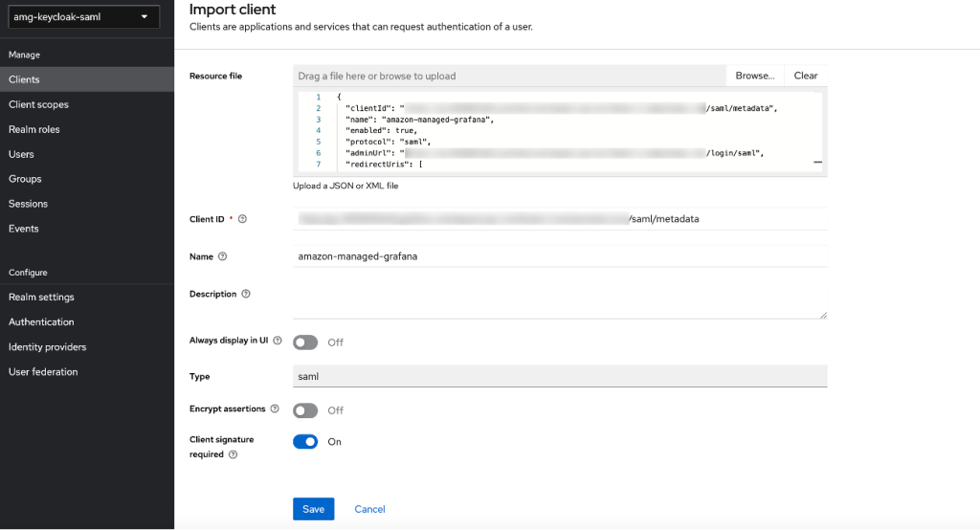Click the "Import client" heading

tap(233, 10)
